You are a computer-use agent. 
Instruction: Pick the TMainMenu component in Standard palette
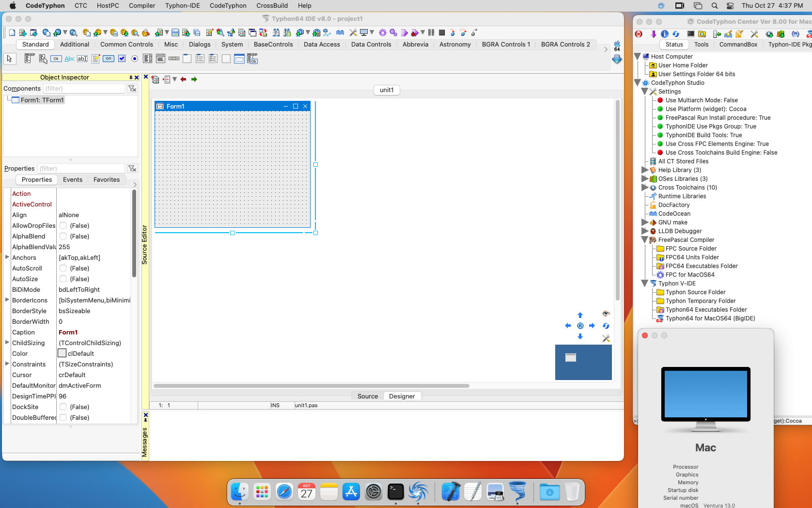(x=29, y=59)
